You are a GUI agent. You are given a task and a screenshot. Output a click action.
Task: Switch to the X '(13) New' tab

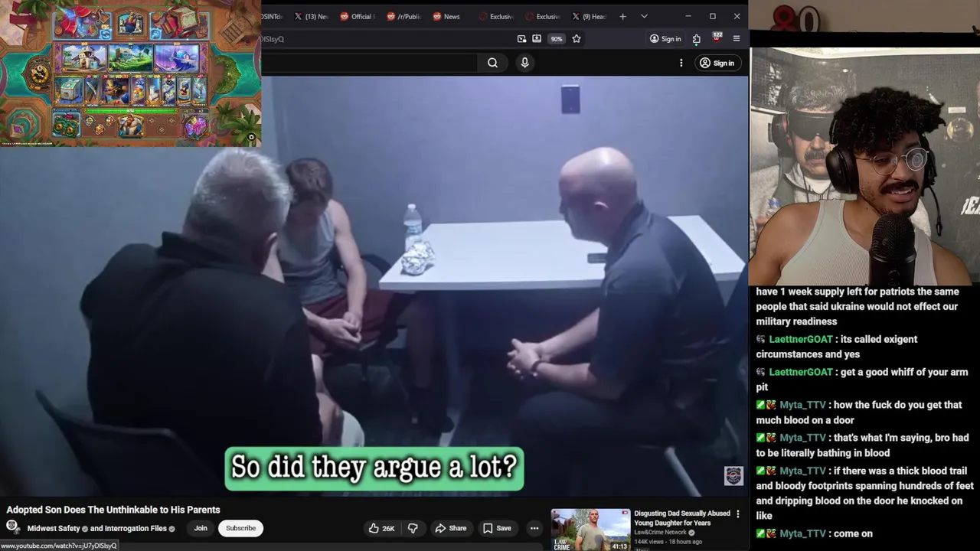point(311,16)
